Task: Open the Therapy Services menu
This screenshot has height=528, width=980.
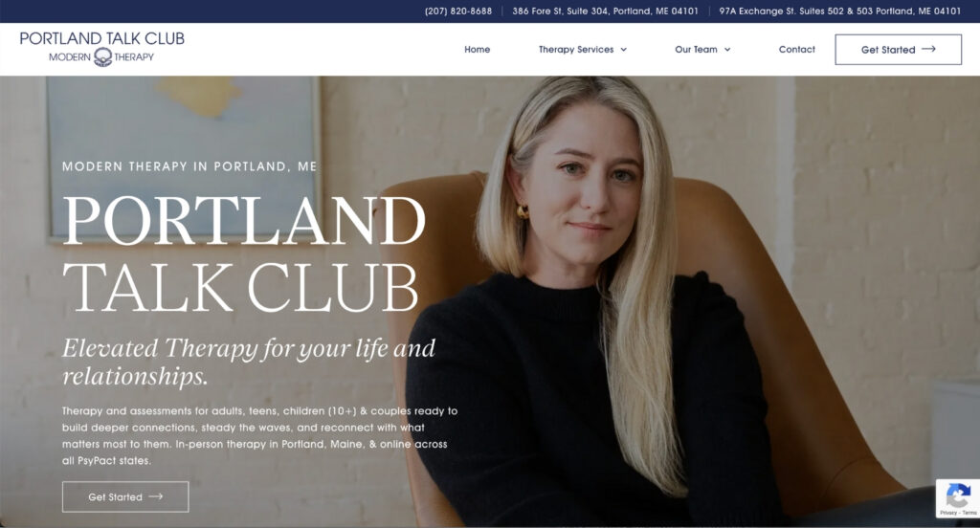Action: (583, 50)
